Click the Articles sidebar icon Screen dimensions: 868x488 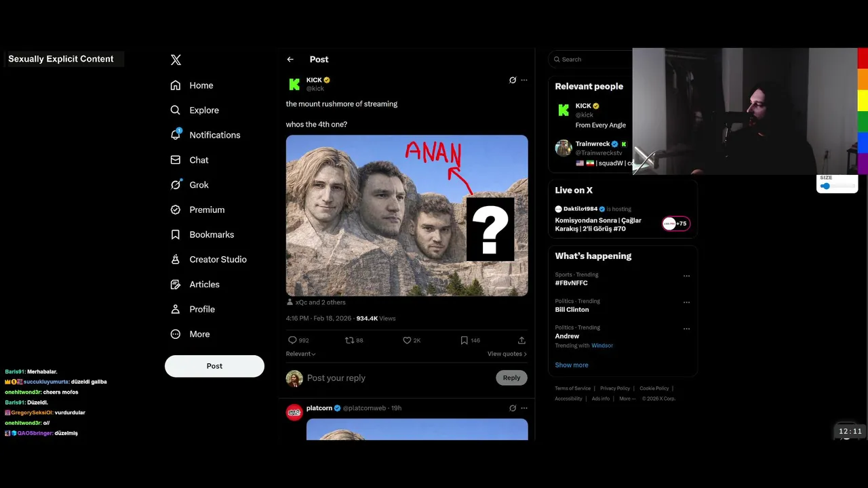(x=176, y=285)
